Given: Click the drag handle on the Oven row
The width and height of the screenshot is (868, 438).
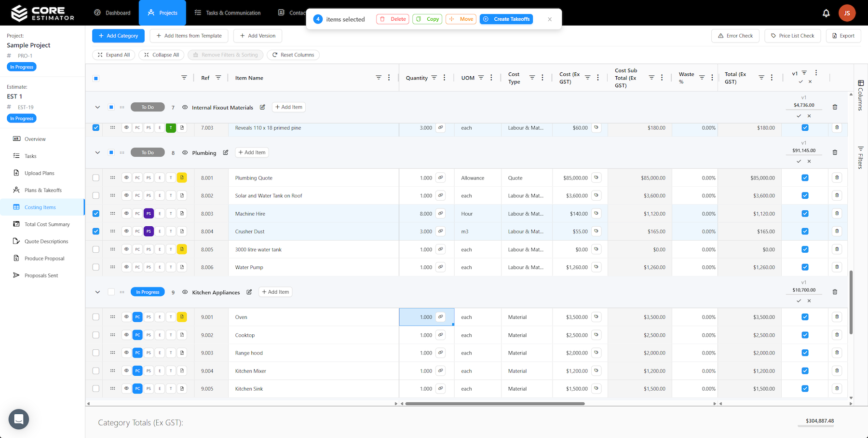Looking at the screenshot, I should coord(112,317).
